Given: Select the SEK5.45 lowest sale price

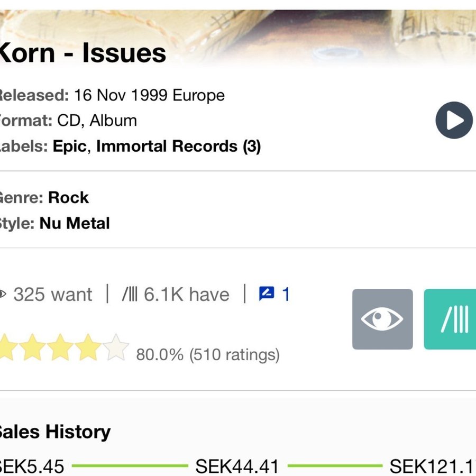Looking at the screenshot, I should pos(31,466).
